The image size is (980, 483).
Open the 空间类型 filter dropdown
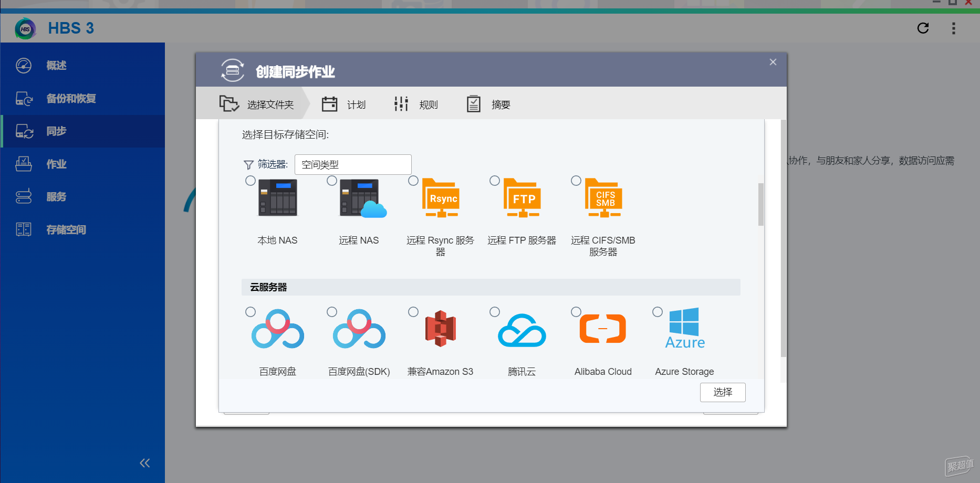tap(353, 164)
